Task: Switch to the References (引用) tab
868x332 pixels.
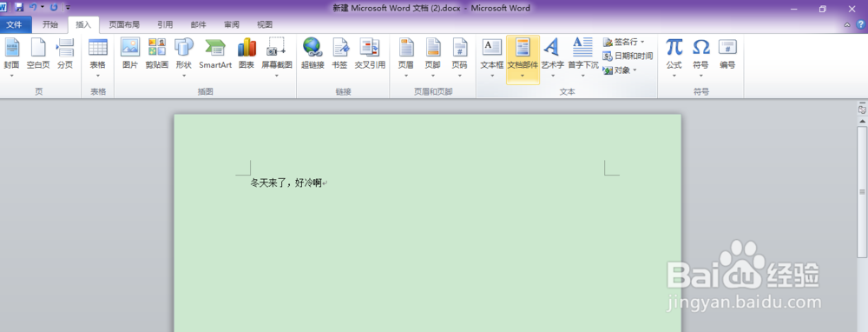Action: point(165,25)
